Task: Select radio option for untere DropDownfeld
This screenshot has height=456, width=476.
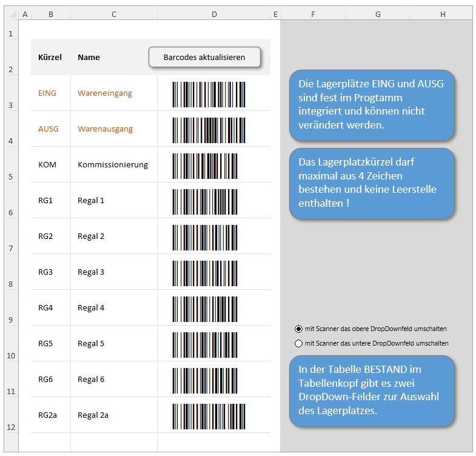Action: click(x=298, y=343)
